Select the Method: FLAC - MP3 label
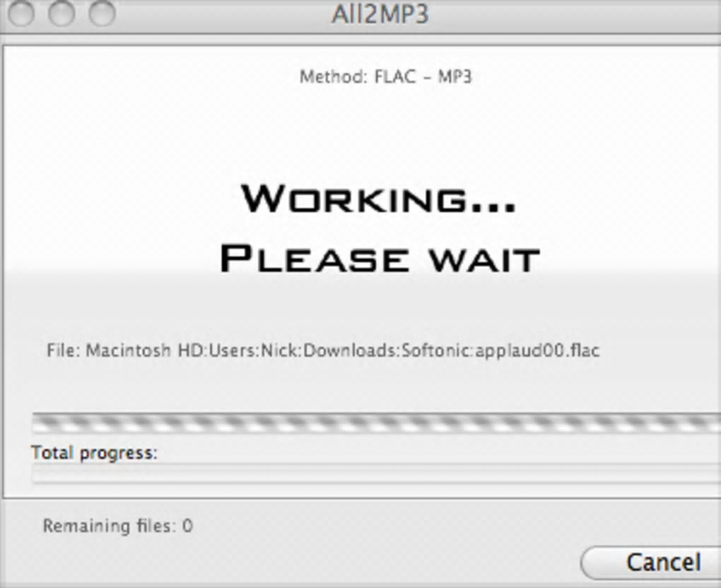This screenshot has width=721, height=588. (386, 77)
